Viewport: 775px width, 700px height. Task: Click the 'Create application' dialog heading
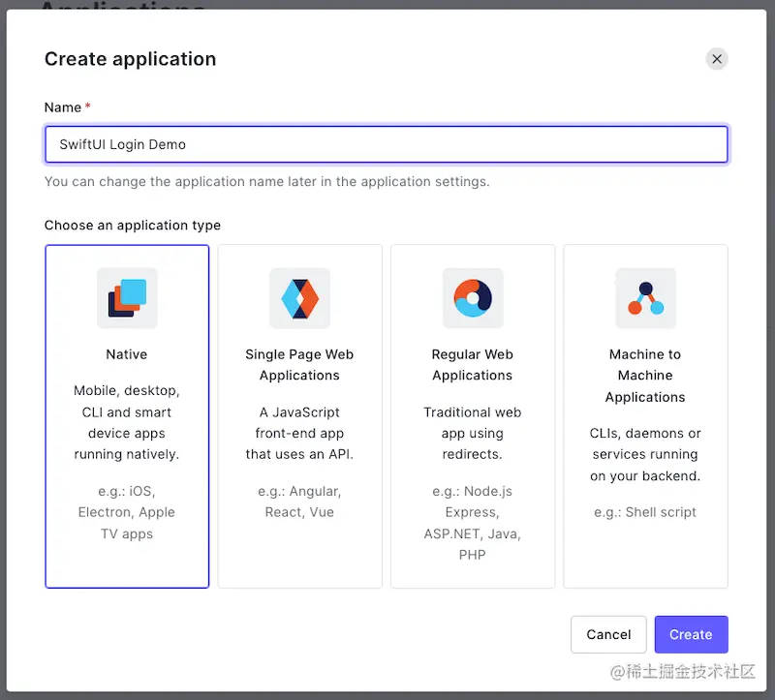click(131, 59)
